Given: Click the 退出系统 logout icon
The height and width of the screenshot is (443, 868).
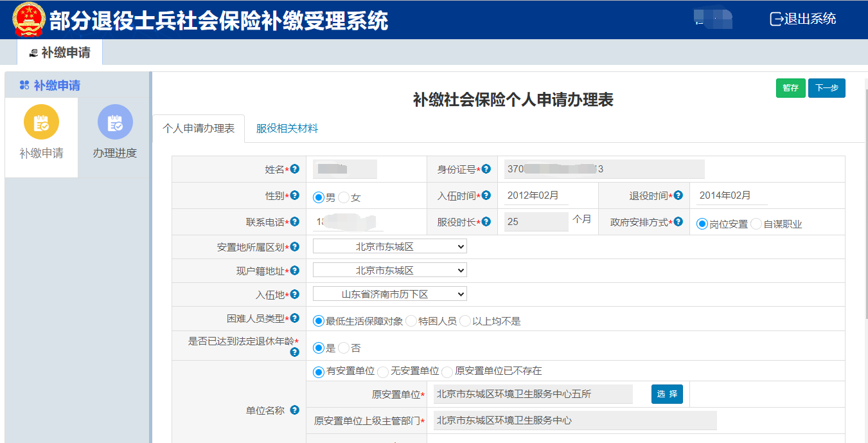Looking at the screenshot, I should 777,19.
